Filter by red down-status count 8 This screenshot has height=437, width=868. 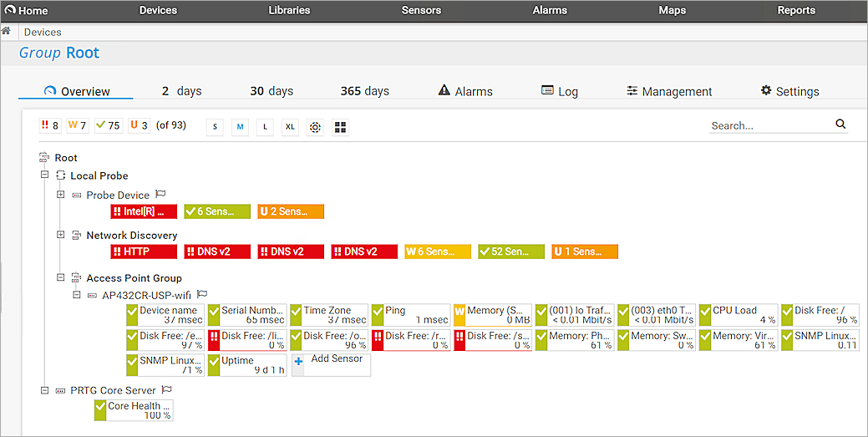coord(50,125)
